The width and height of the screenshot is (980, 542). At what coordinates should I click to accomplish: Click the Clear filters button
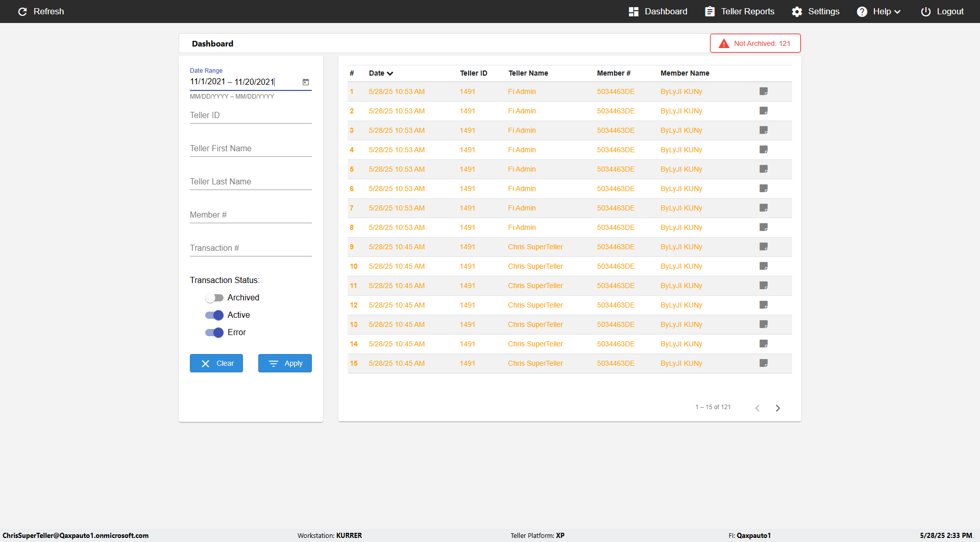216,363
